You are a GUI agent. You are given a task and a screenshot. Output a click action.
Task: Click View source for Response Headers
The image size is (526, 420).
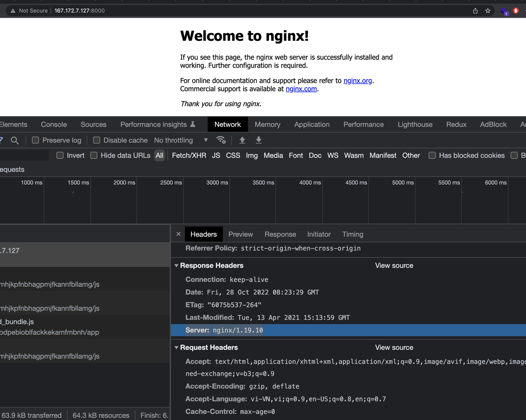click(394, 266)
